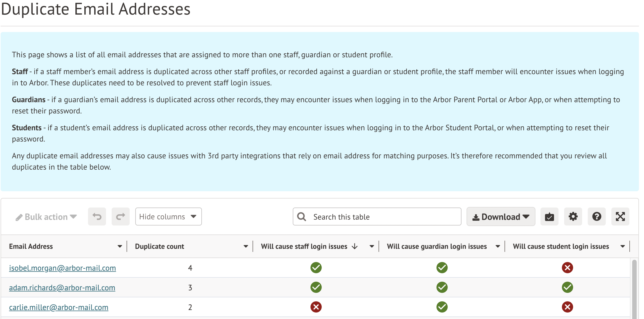This screenshot has height=319, width=644.
Task: Open table settings gear icon
Action: 573,217
